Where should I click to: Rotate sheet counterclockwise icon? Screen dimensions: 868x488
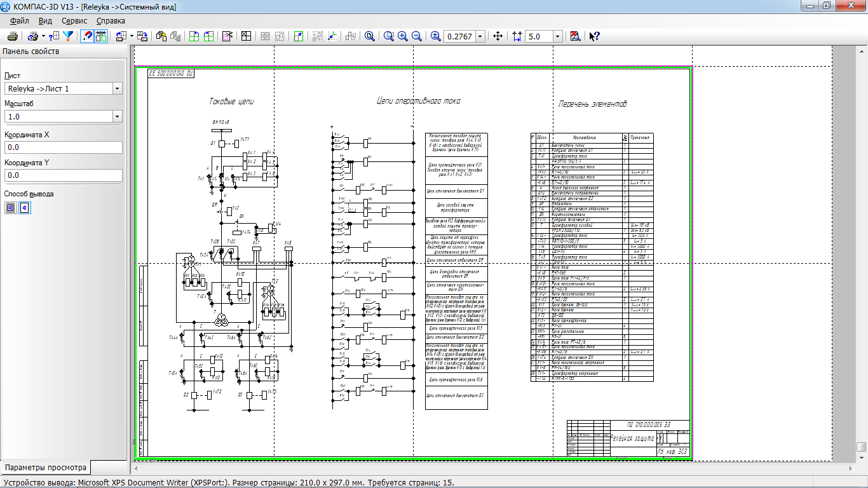tap(194, 36)
